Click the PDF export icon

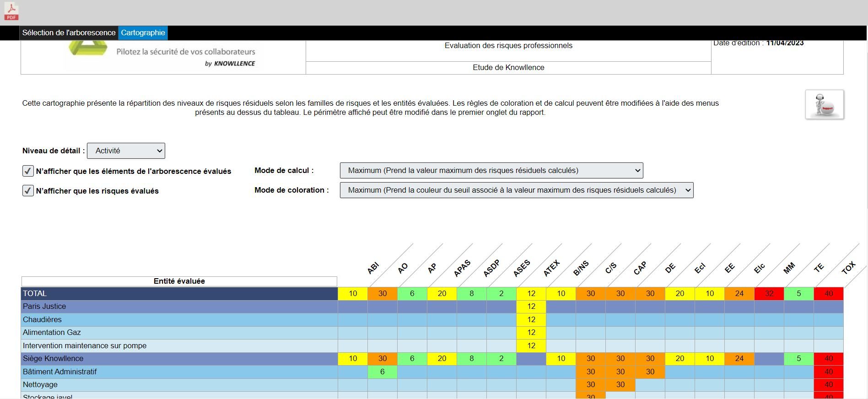[x=11, y=12]
